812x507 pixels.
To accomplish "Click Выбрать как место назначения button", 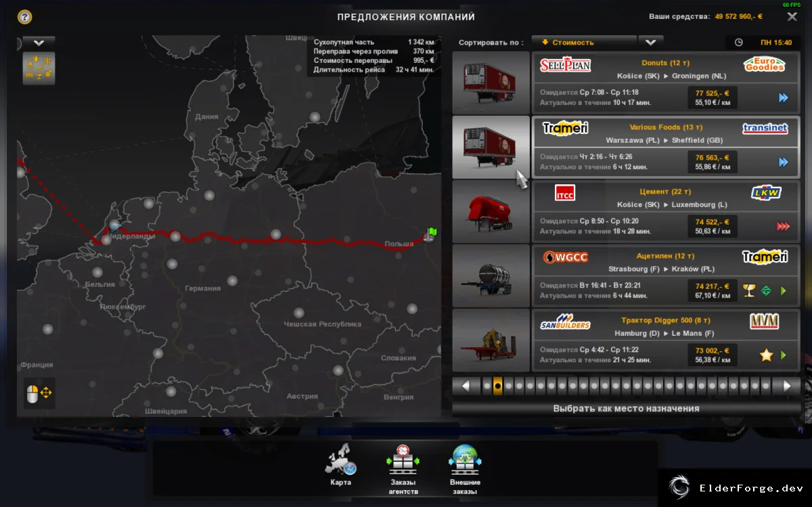I will (626, 409).
